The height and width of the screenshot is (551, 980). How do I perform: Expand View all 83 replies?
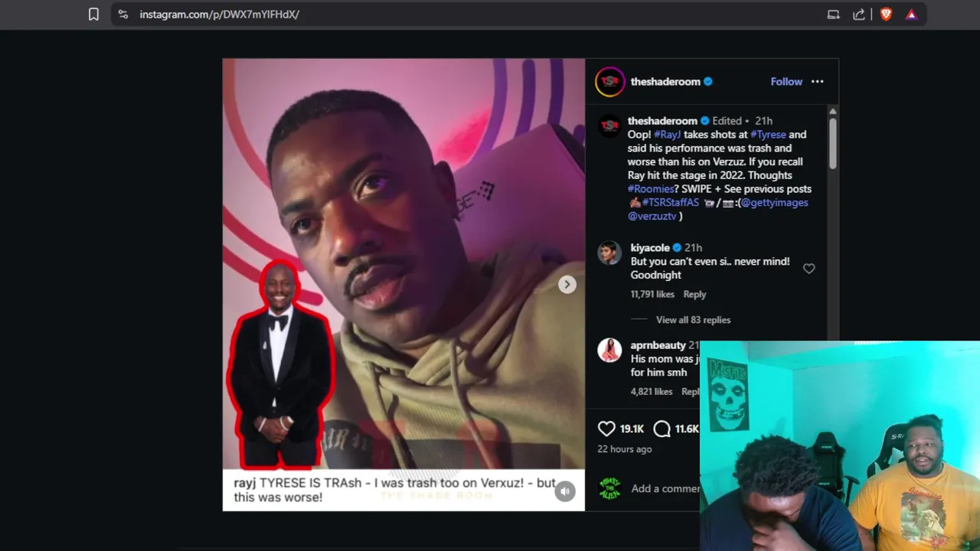(x=693, y=320)
